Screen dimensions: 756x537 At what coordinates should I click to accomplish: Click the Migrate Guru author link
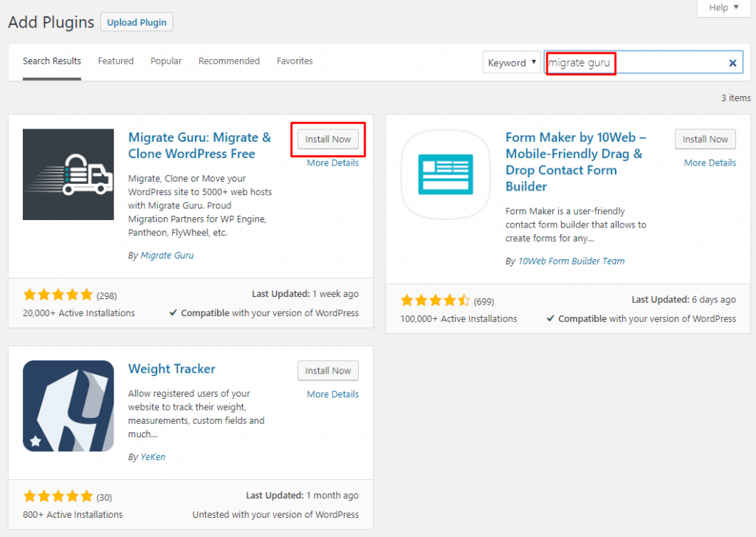point(167,256)
